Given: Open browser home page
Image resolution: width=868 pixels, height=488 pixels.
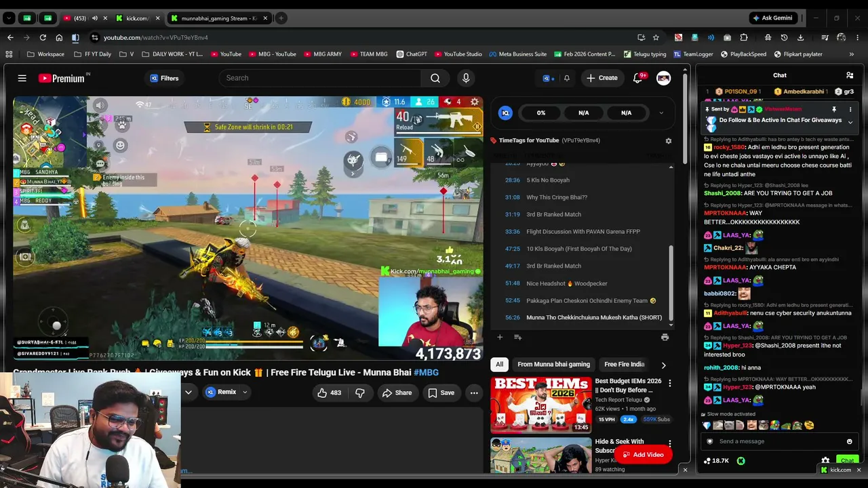Looking at the screenshot, I should point(59,37).
